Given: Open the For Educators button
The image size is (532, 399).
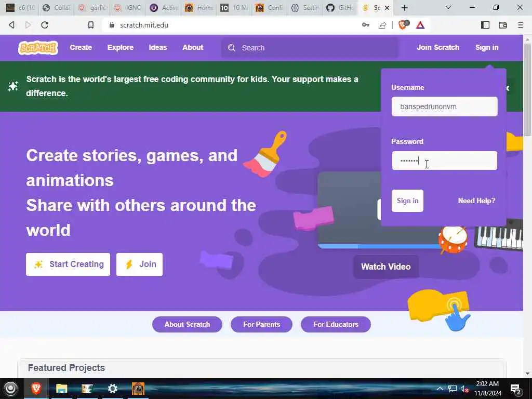Looking at the screenshot, I should pyautogui.click(x=336, y=324).
